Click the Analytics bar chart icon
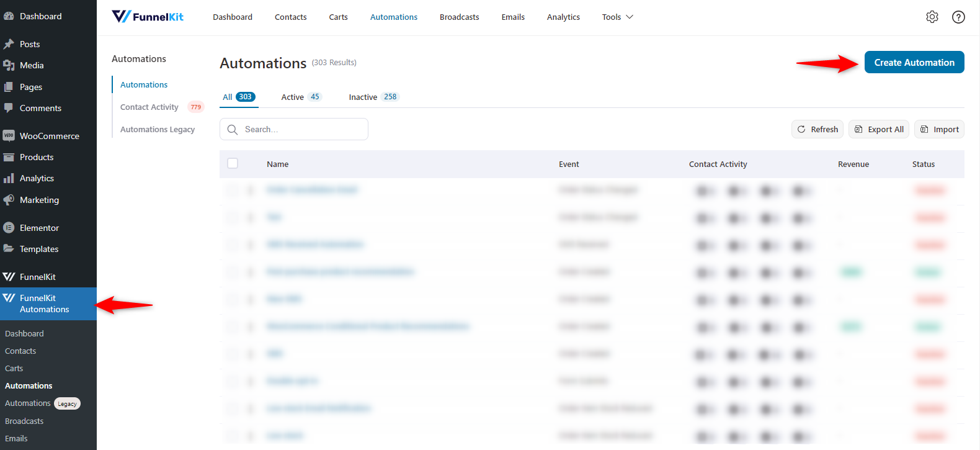980x450 pixels. click(9, 178)
